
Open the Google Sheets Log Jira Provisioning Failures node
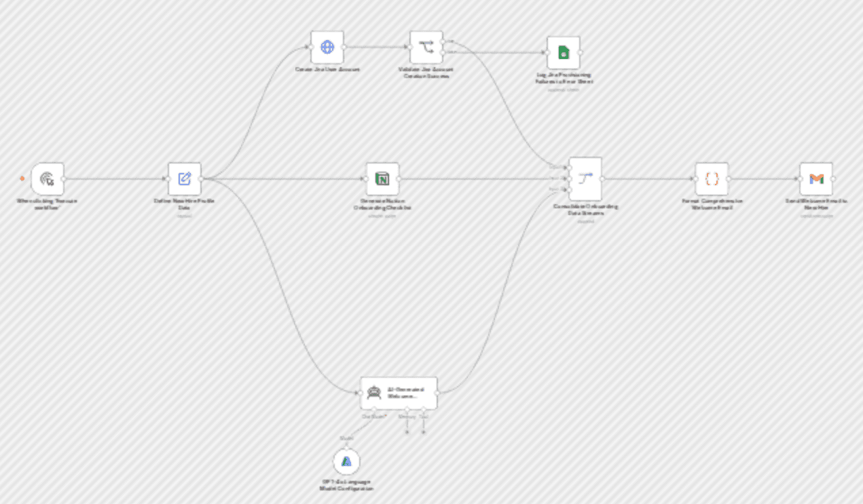tap(564, 53)
